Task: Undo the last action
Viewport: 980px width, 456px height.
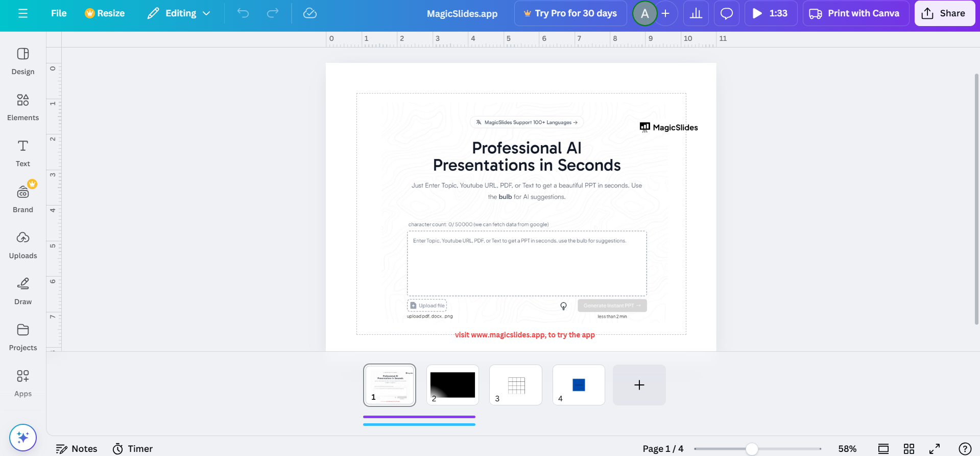Action: pyautogui.click(x=243, y=13)
